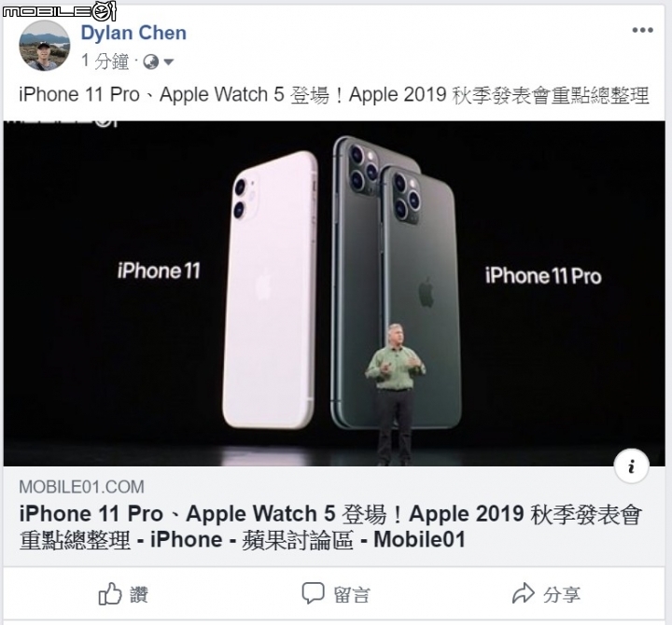Open the iPhone 11 keynote preview image

334,294
